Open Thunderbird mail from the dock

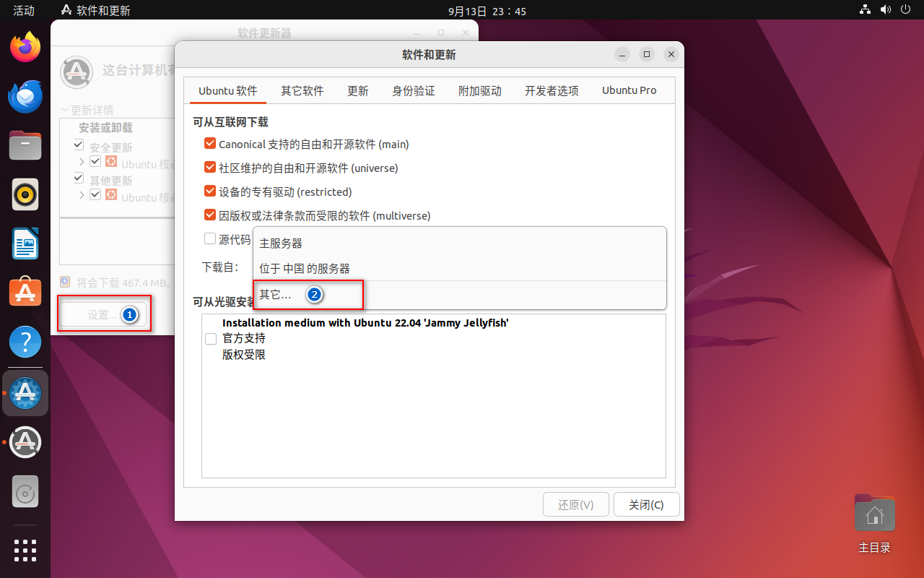[25, 96]
